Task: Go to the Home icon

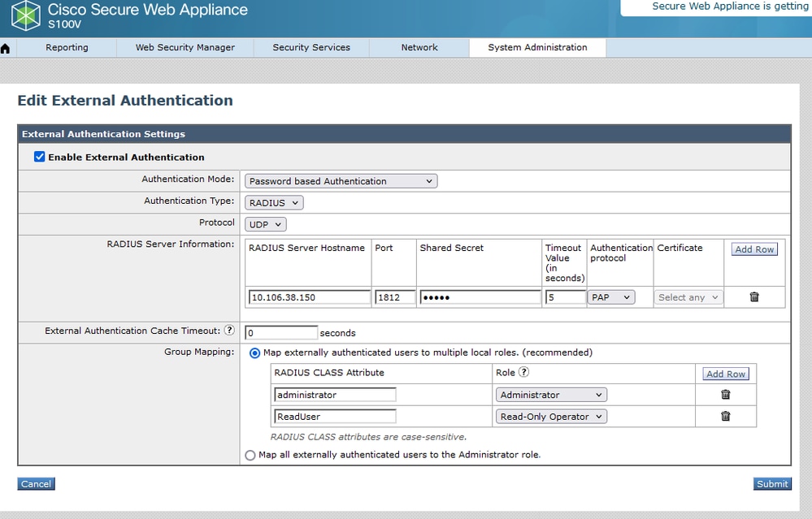Action: (x=6, y=49)
